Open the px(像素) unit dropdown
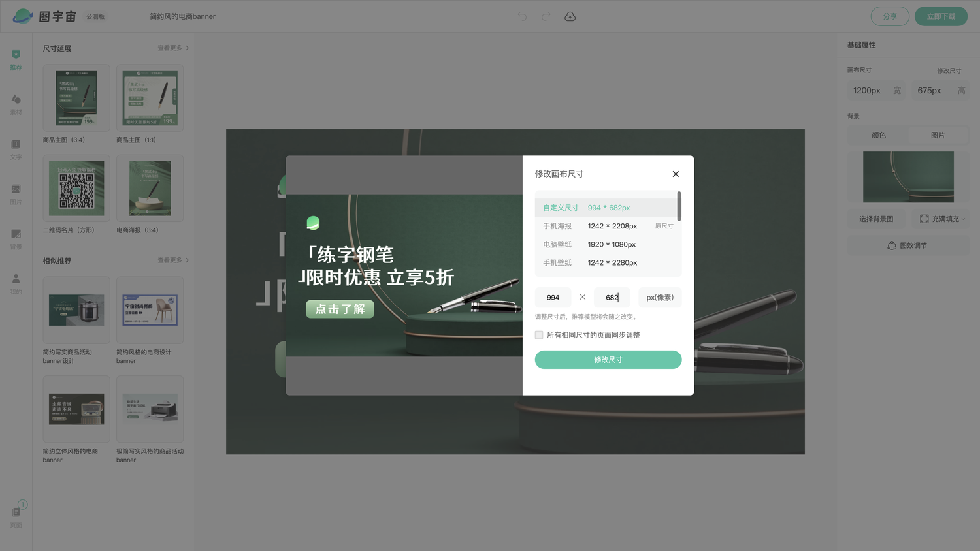Image resolution: width=980 pixels, height=551 pixels. (x=660, y=297)
